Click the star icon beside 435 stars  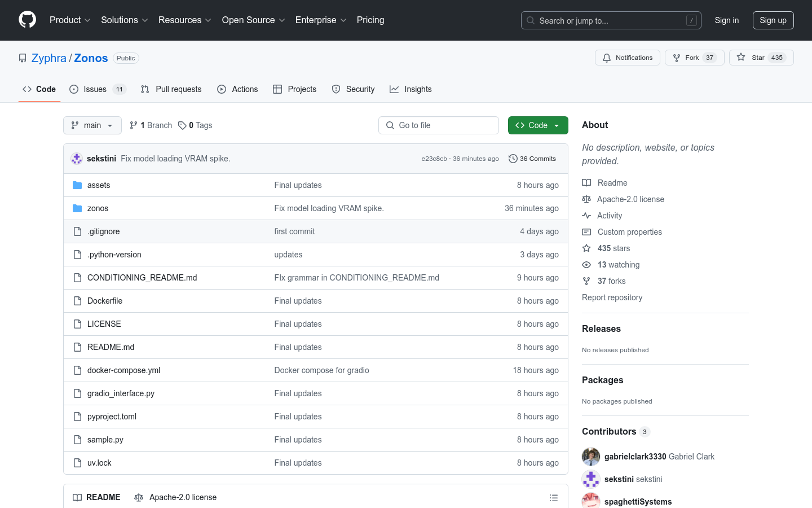(586, 248)
